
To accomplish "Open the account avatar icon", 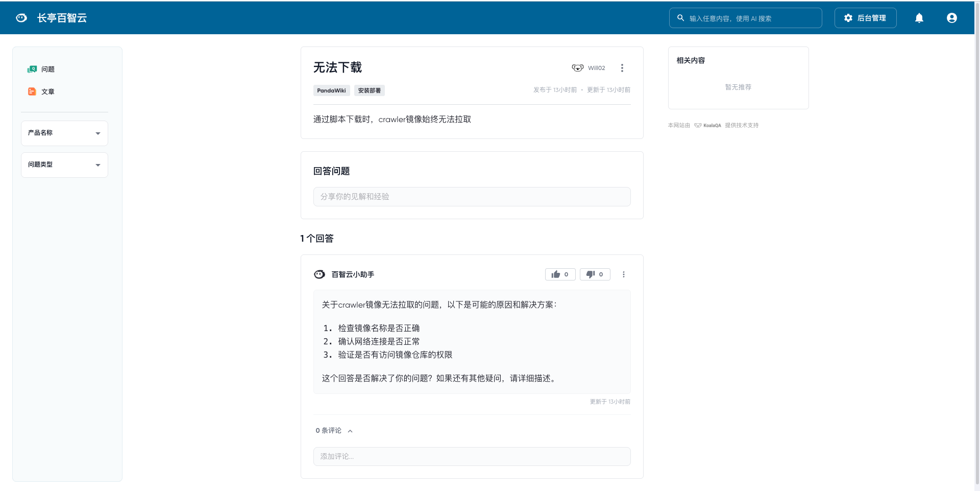I will click(x=952, y=18).
